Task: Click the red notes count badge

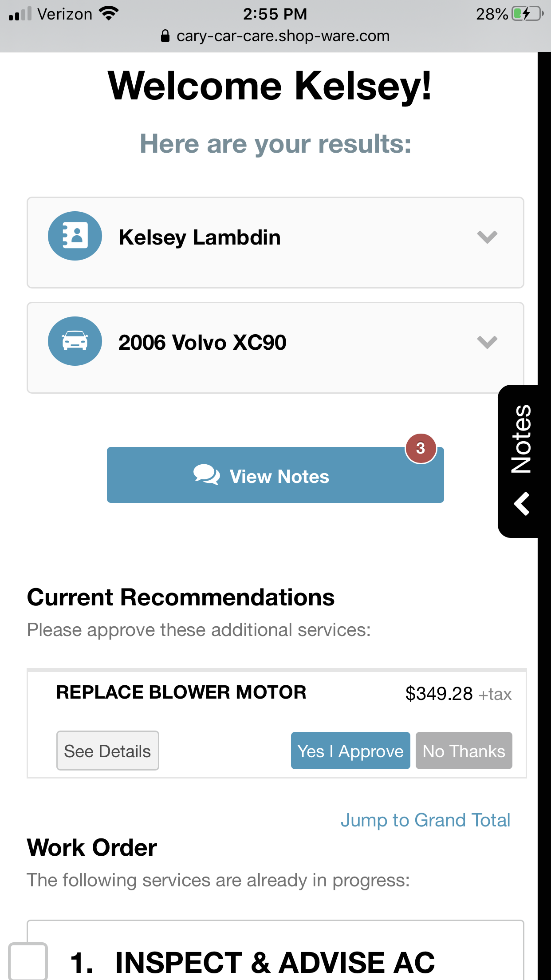Action: coord(421,448)
